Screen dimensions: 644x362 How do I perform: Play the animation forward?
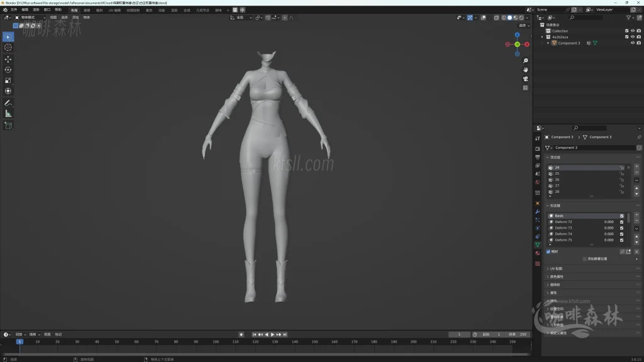[272, 334]
